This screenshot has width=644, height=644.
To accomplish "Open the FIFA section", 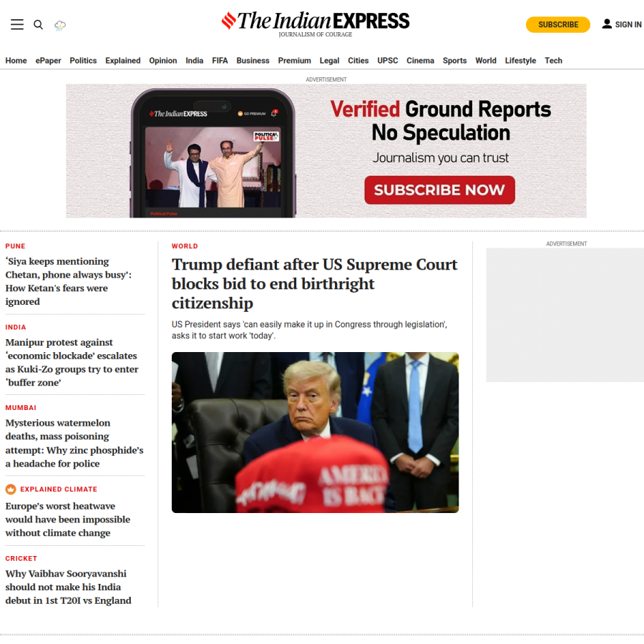I will tap(220, 60).
